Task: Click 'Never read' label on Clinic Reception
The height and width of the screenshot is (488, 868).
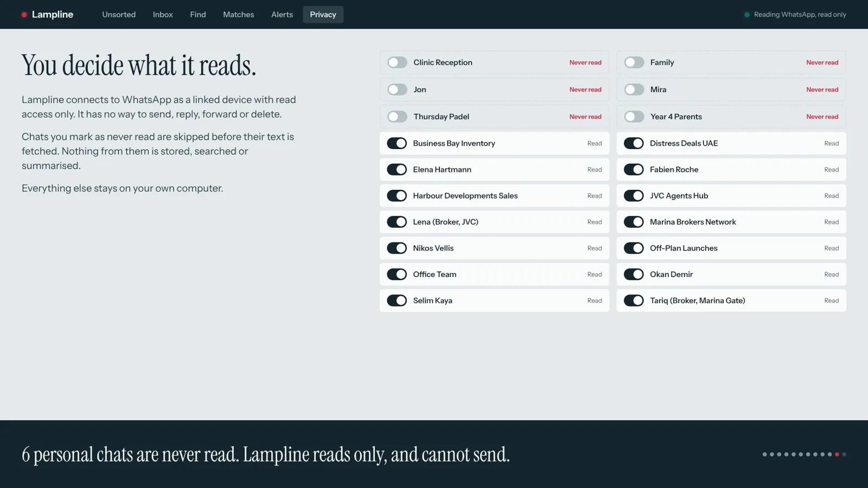Action: [x=585, y=62]
